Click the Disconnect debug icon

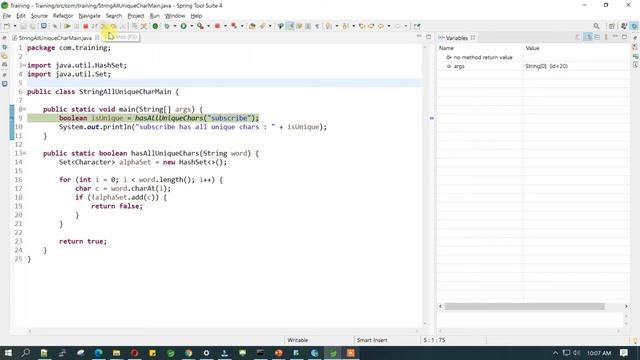point(94,26)
